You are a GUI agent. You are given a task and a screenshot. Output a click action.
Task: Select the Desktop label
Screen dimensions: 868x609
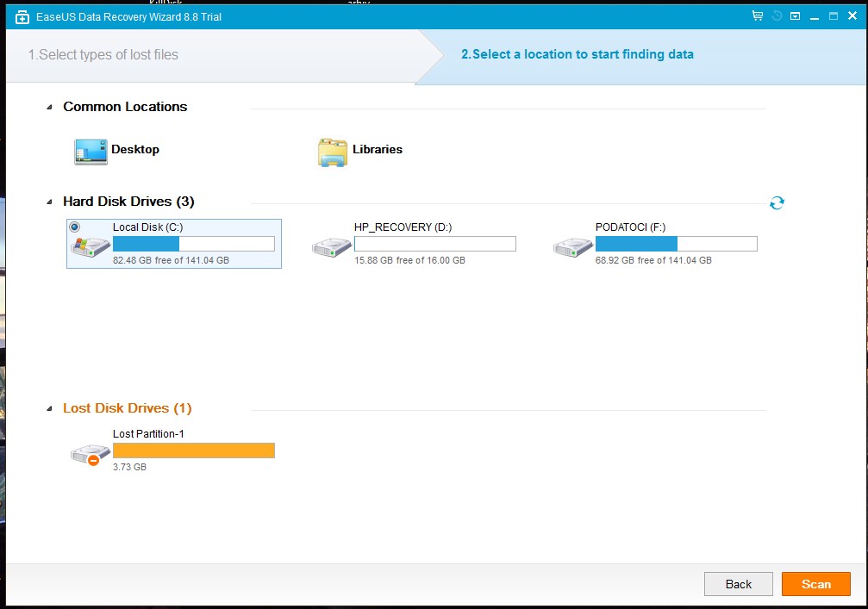point(135,149)
